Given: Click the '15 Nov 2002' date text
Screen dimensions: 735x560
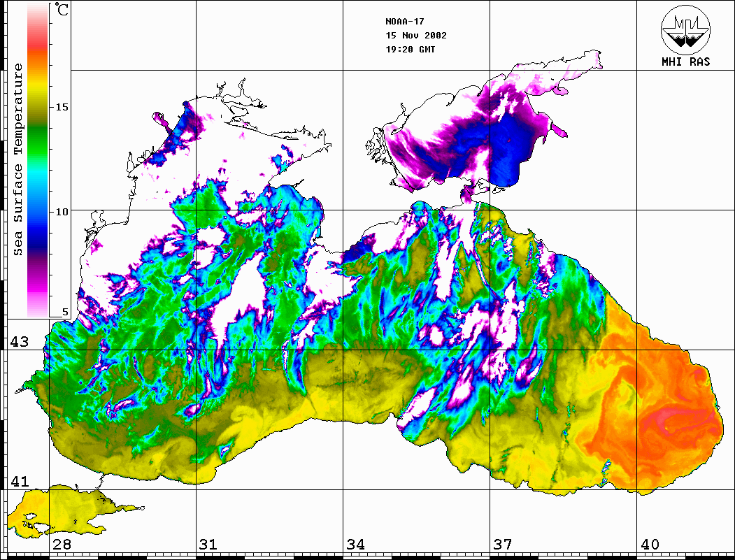Looking at the screenshot, I should (416, 36).
